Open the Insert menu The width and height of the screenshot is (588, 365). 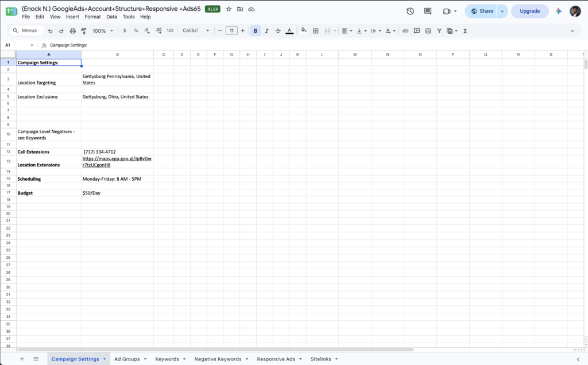click(72, 17)
